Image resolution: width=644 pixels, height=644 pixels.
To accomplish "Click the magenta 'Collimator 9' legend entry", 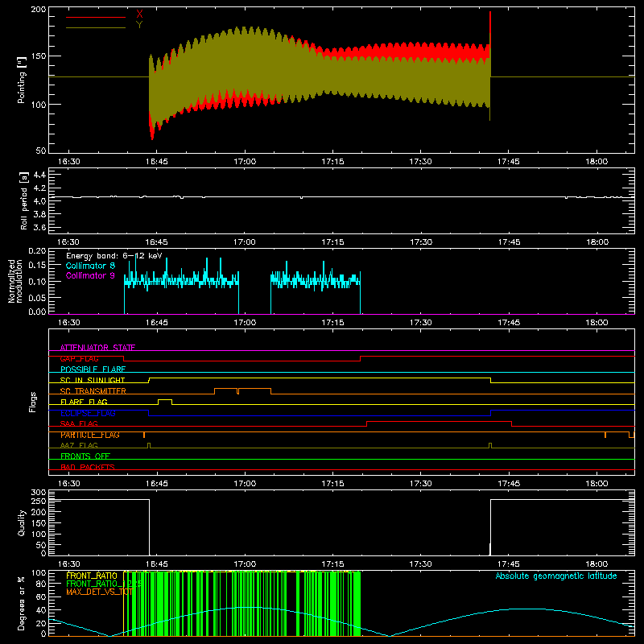I will point(90,275).
